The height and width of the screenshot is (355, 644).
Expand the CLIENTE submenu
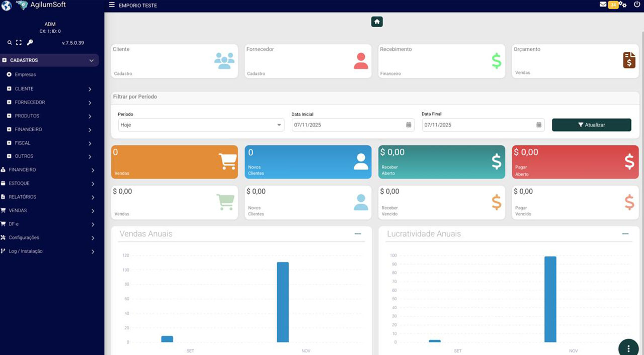click(x=49, y=89)
